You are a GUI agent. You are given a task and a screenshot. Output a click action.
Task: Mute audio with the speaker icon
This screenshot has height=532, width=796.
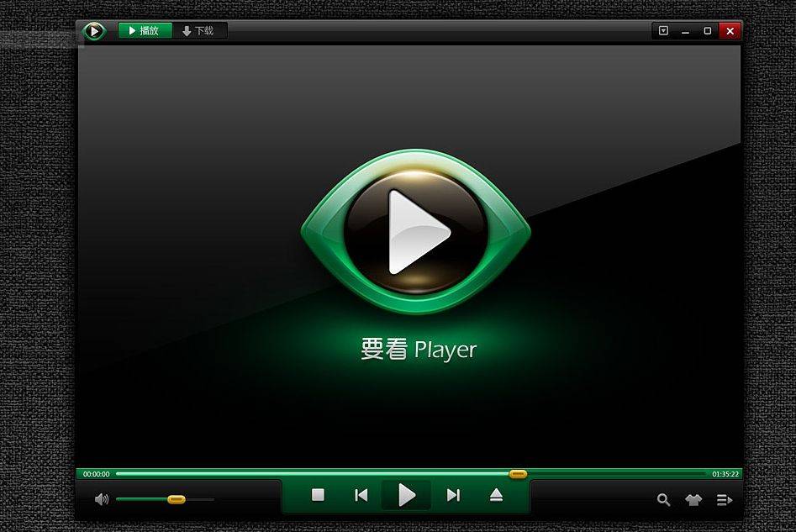click(102, 499)
